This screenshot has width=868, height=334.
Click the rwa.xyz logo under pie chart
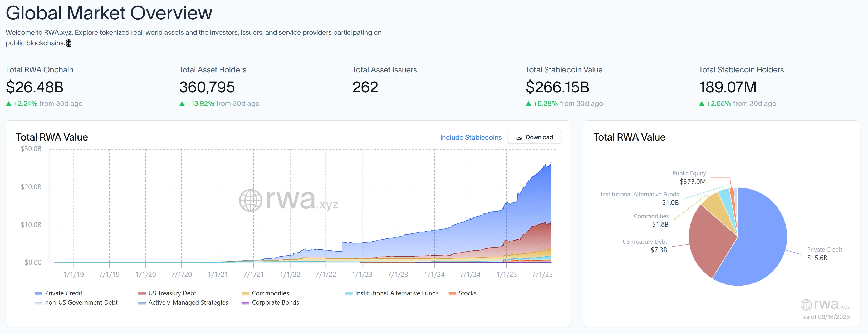click(x=825, y=304)
